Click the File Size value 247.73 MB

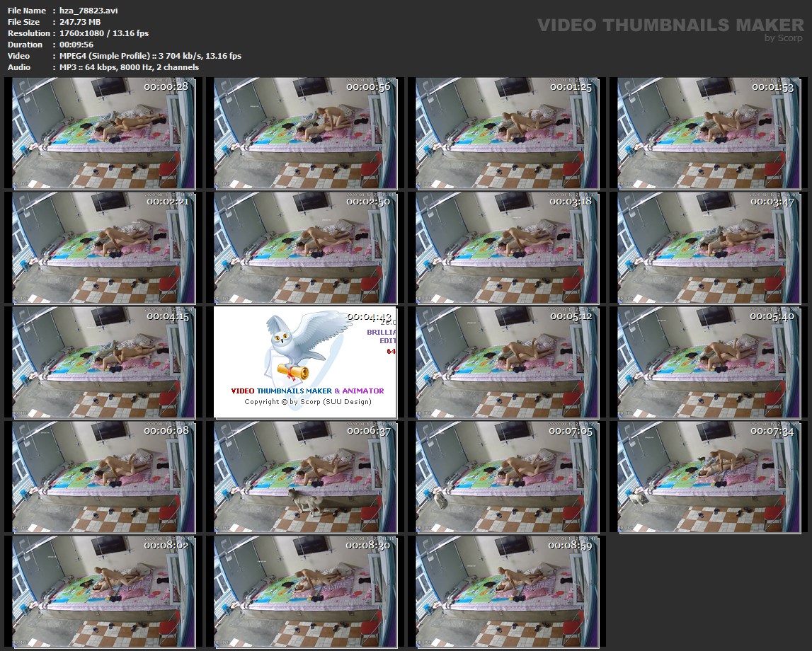pyautogui.click(x=81, y=22)
